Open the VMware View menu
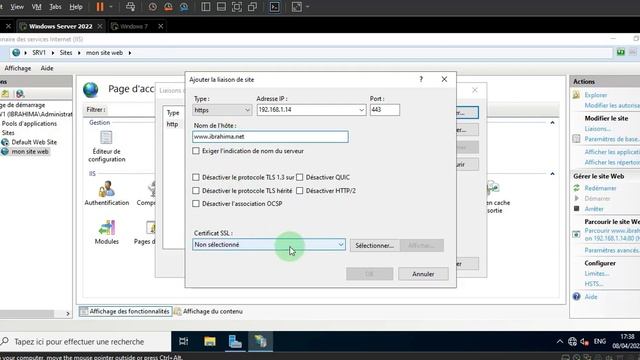This screenshot has width=640, height=360. pyautogui.click(x=17, y=7)
